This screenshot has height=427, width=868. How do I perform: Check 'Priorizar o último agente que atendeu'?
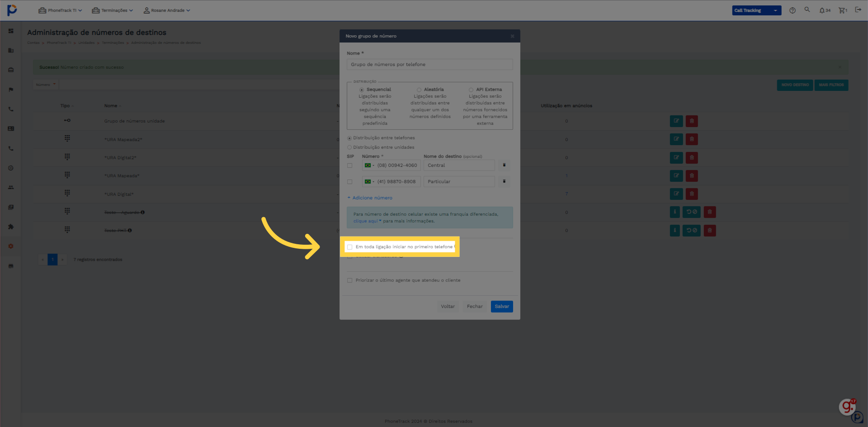(x=350, y=280)
